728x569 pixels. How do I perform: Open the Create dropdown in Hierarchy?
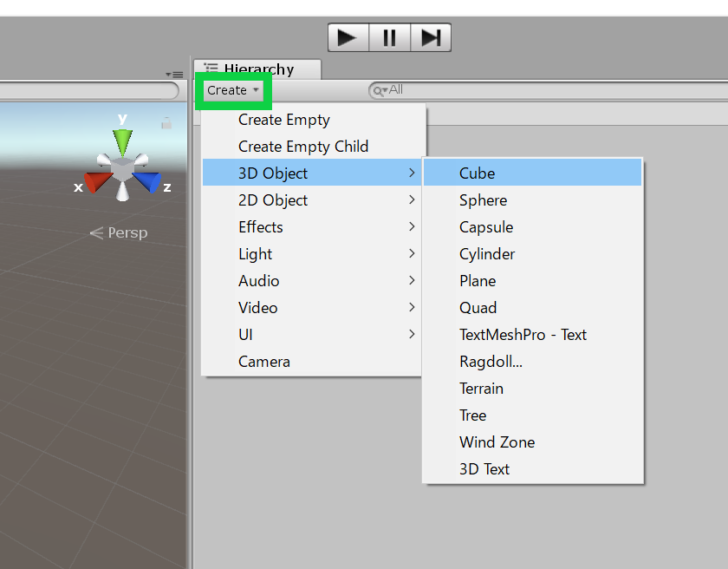coord(232,90)
